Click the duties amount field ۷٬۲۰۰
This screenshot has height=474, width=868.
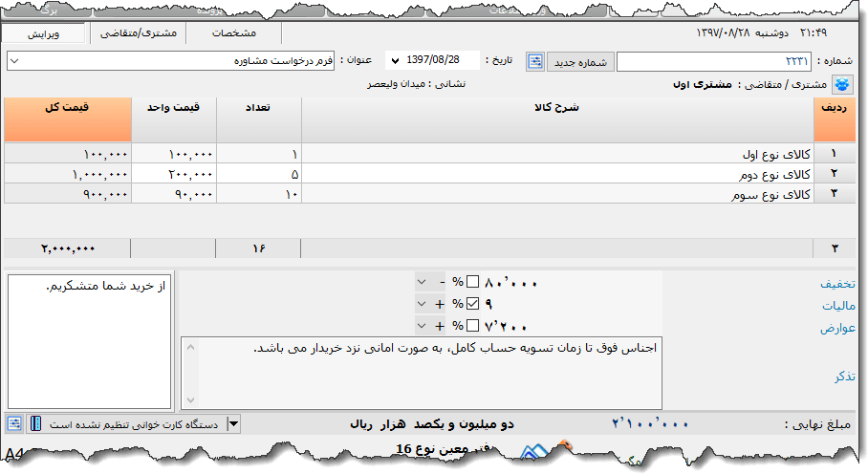[x=570, y=326]
